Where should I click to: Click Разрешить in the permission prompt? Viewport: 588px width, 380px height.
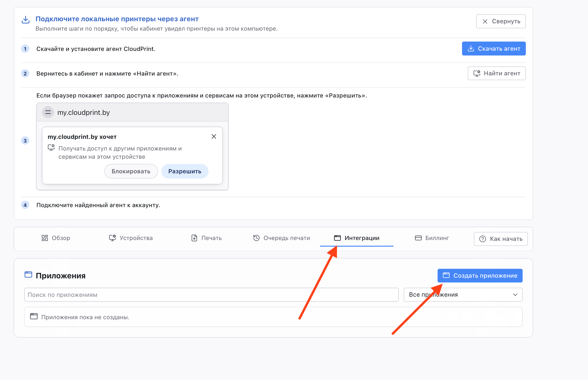tap(185, 171)
